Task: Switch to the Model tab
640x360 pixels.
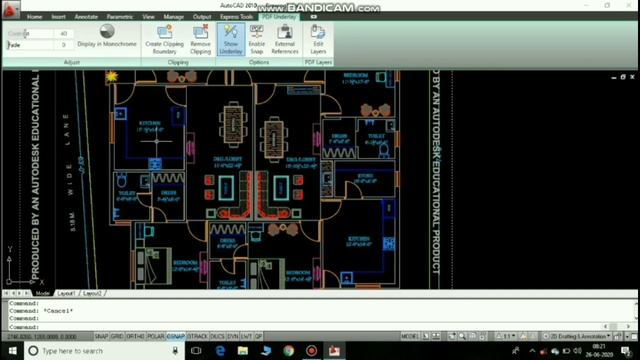Action: pyautogui.click(x=42, y=293)
